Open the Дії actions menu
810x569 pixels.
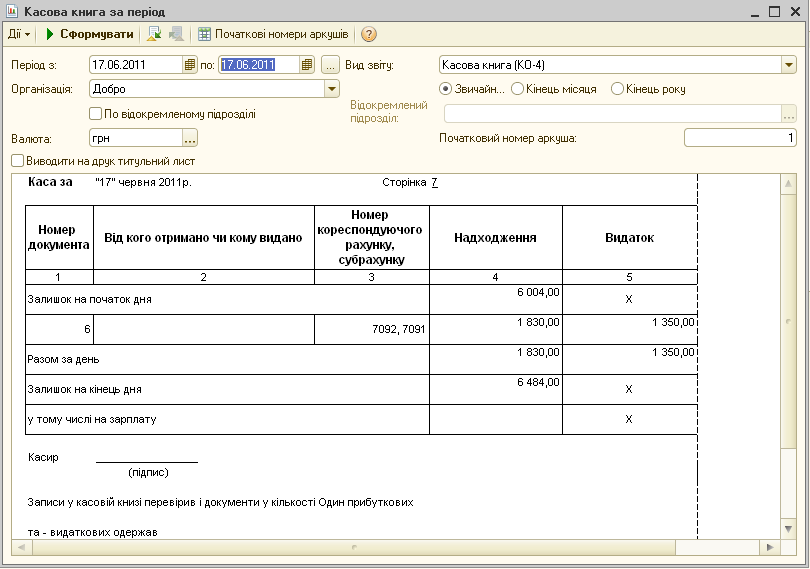[19, 35]
